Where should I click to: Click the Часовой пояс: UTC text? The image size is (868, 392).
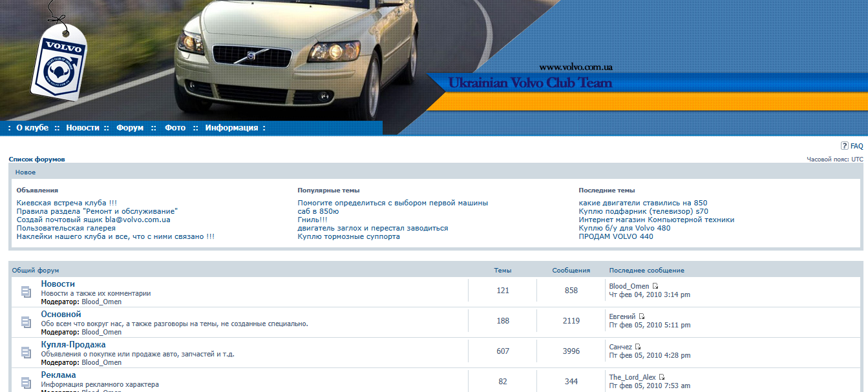coord(834,159)
